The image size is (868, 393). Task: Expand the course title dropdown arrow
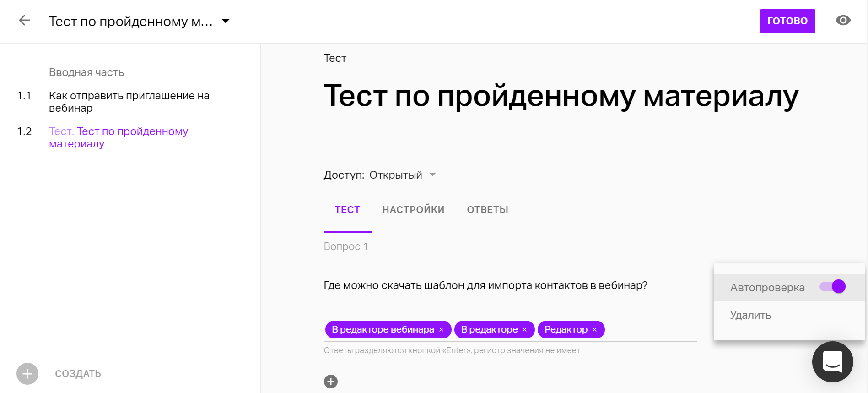click(x=226, y=21)
